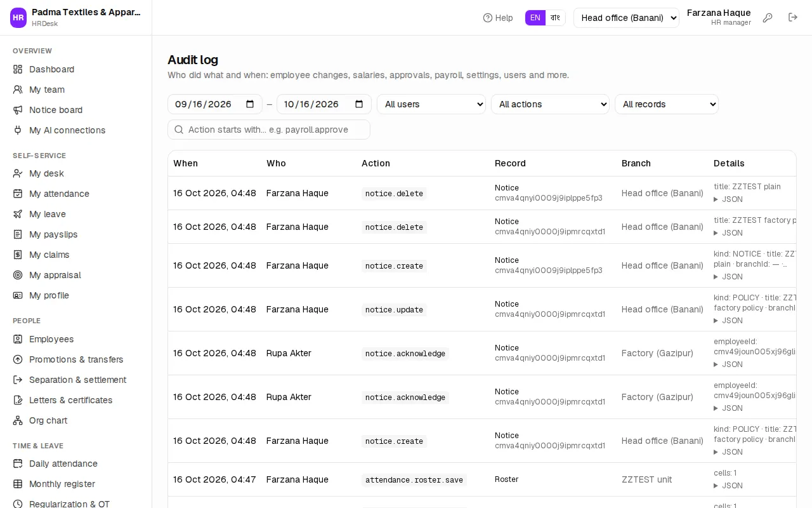Switch language to Bangla
Viewport: 812px width, 508px height.
click(555, 18)
